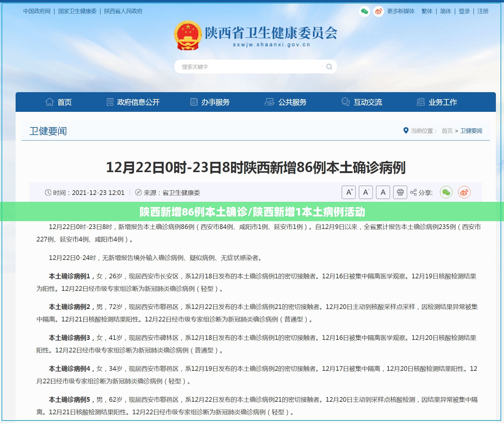Click the 卫健要闻 section heading
The image size is (504, 423).
[x=48, y=131]
